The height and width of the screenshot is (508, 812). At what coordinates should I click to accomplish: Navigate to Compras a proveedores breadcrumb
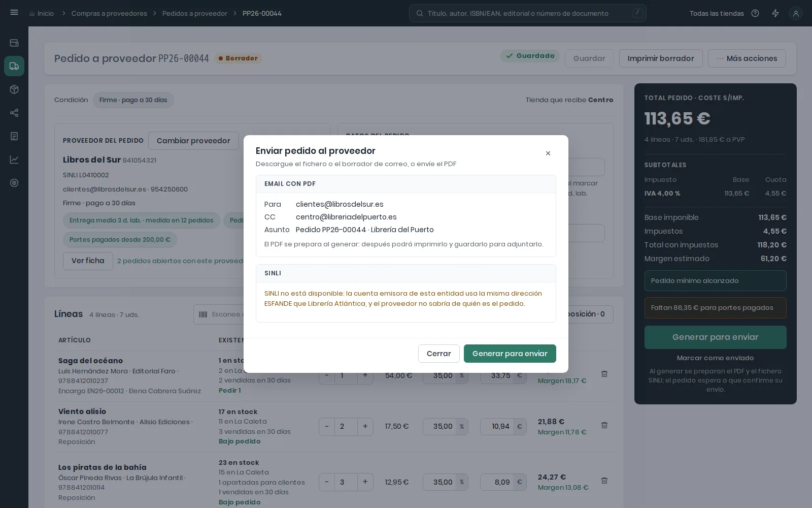(x=109, y=14)
